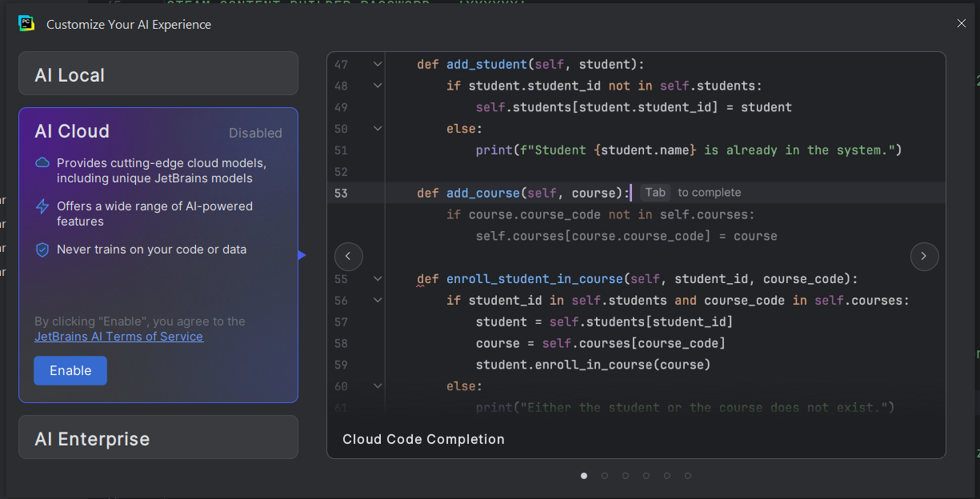980x499 pixels.
Task: Click the shield icon beside Never trains text
Action: [x=42, y=249]
